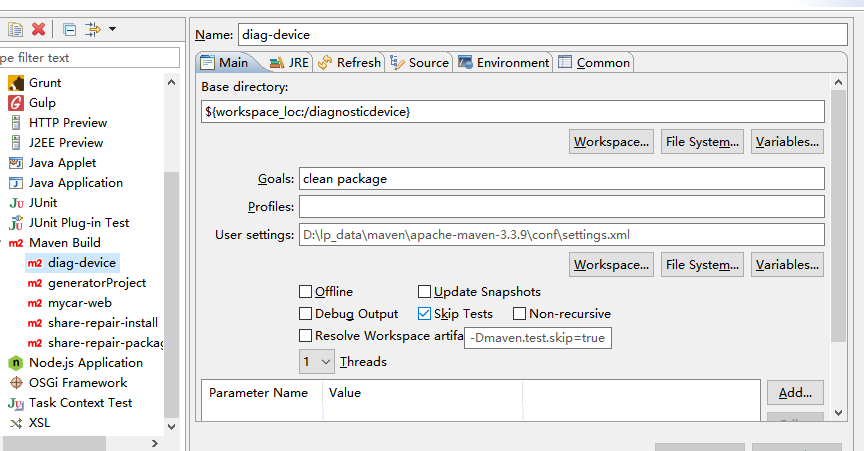This screenshot has width=864, height=451.
Task: Select the mycar-web Maven configuration
Action: (x=80, y=303)
